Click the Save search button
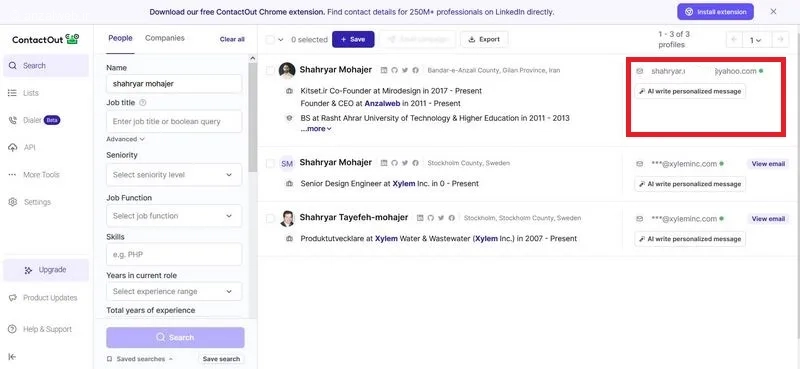The height and width of the screenshot is (369, 800). point(221,359)
